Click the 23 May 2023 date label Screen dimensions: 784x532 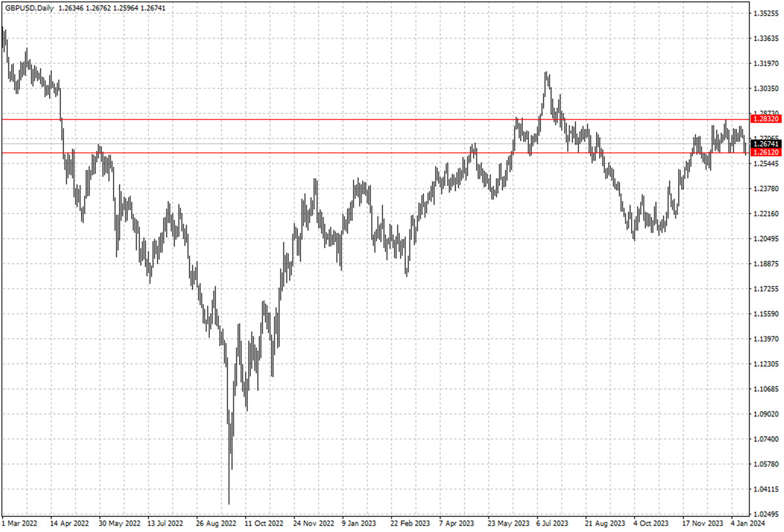[x=507, y=524]
